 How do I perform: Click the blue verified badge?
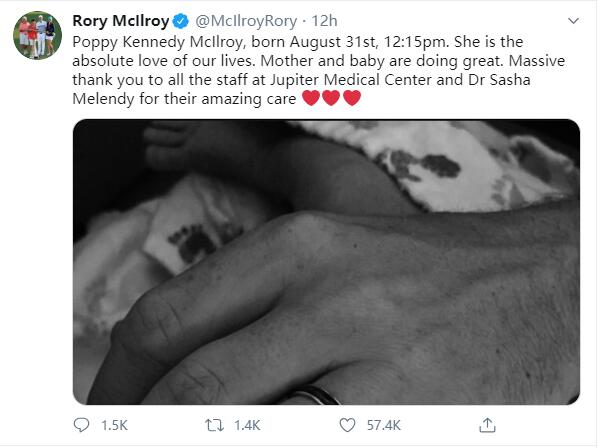coord(181,21)
